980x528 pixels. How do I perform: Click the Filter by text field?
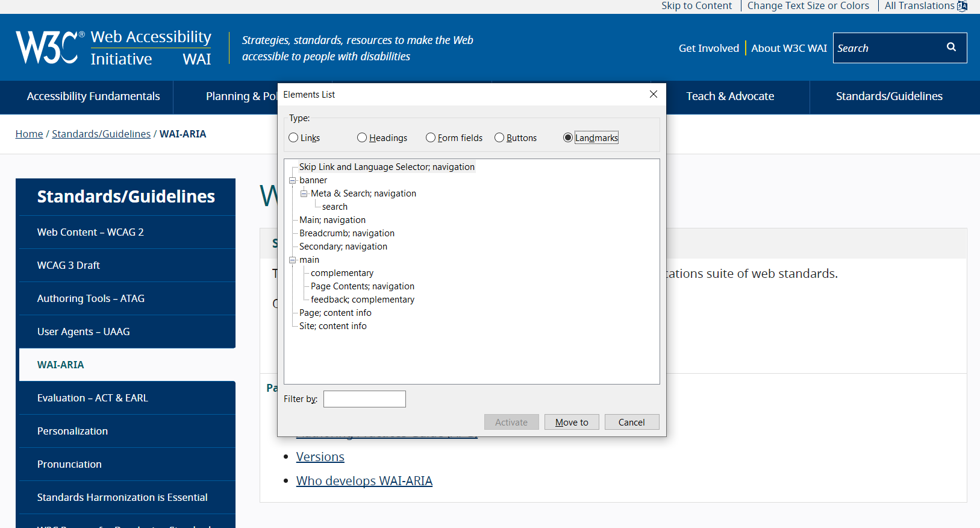pos(364,399)
